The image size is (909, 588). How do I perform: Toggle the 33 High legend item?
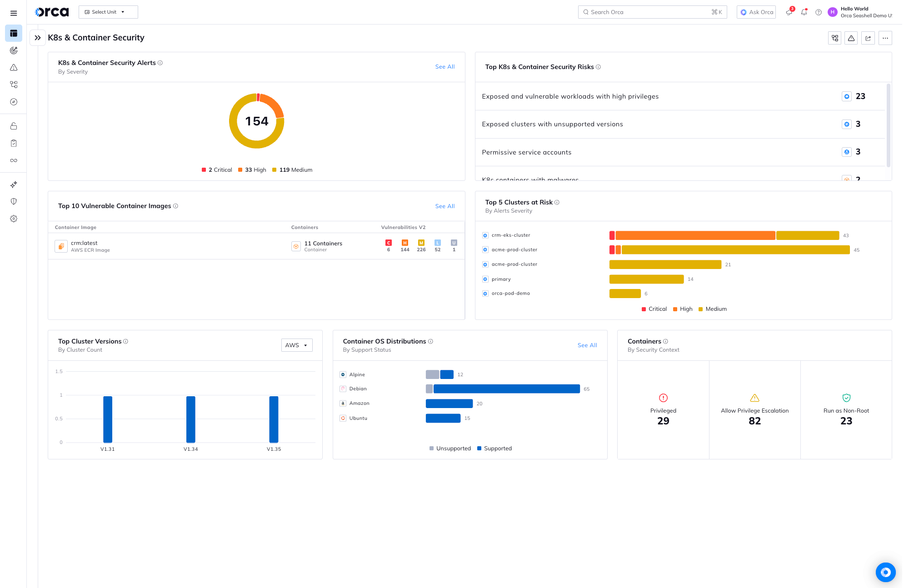pyautogui.click(x=252, y=170)
